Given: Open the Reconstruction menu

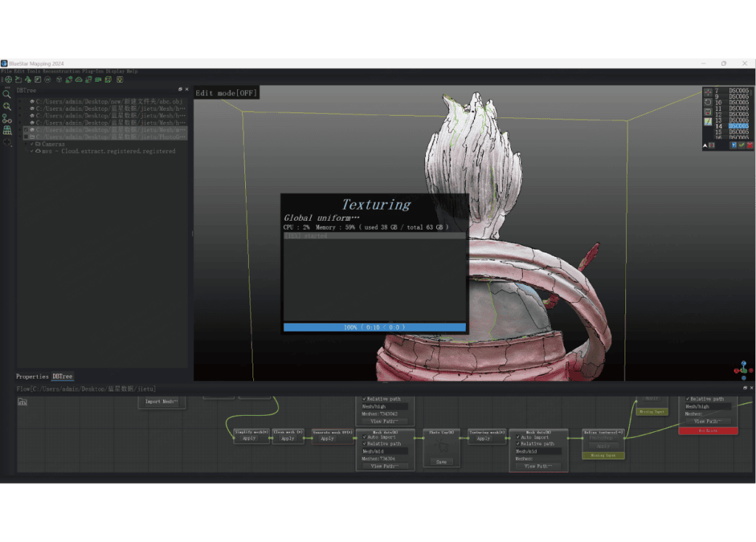Looking at the screenshot, I should [x=62, y=72].
